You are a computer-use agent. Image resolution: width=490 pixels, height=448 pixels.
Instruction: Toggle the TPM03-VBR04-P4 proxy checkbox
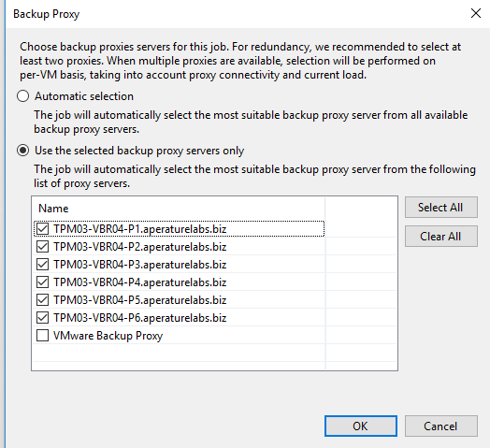pos(42,282)
